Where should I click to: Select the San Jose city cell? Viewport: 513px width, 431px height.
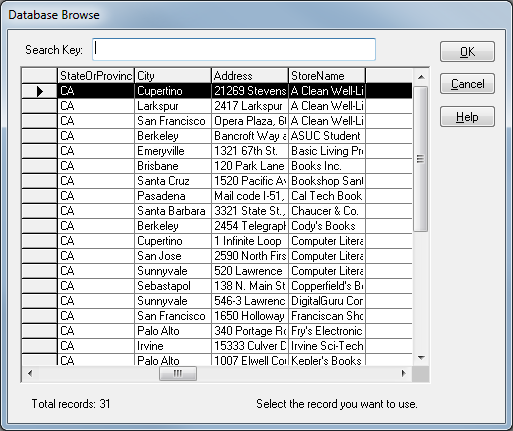173,256
